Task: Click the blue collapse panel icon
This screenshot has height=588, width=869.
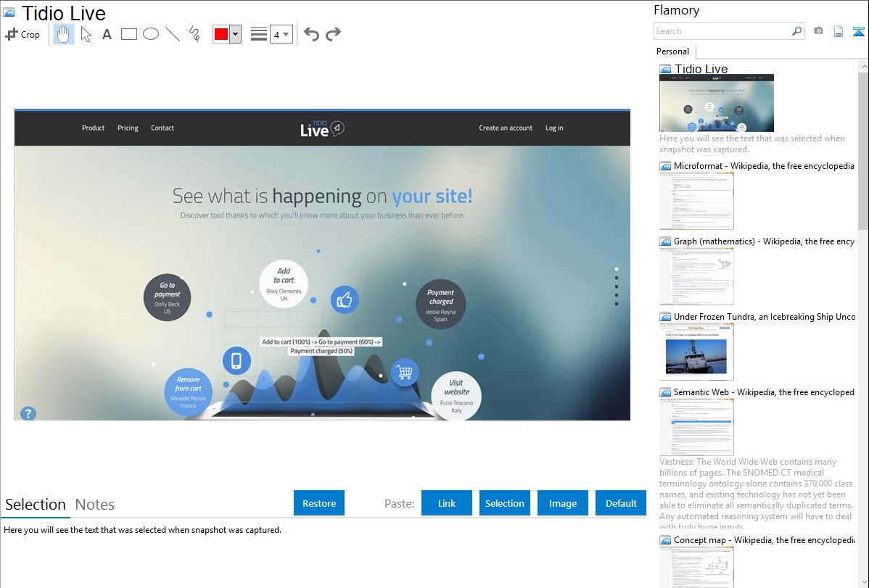Action: pos(858,31)
